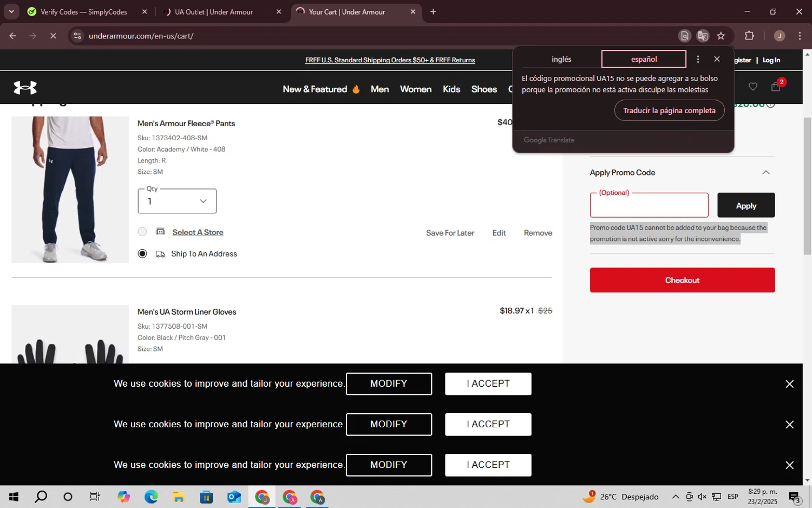The width and height of the screenshot is (812, 508).
Task: Select the store pickup radio button
Action: click(x=142, y=232)
